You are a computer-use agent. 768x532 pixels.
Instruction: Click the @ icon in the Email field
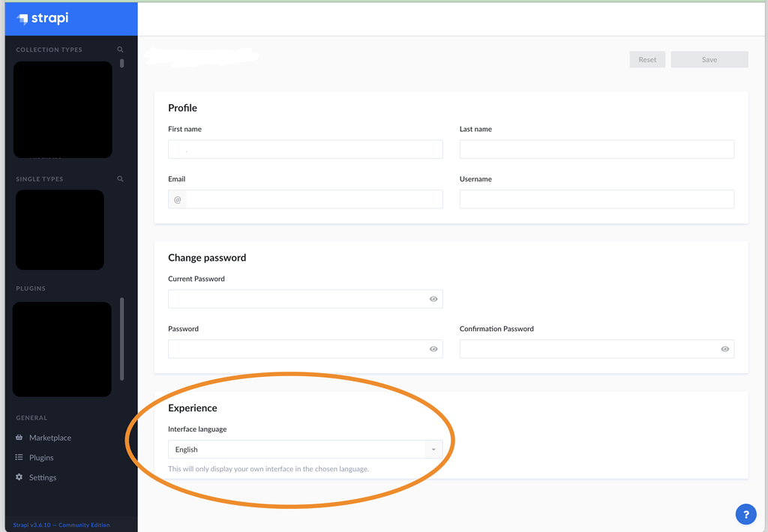pos(177,199)
